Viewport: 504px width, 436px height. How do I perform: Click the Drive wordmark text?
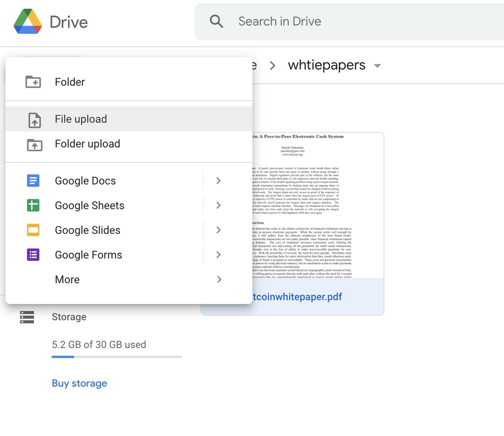pyautogui.click(x=69, y=22)
